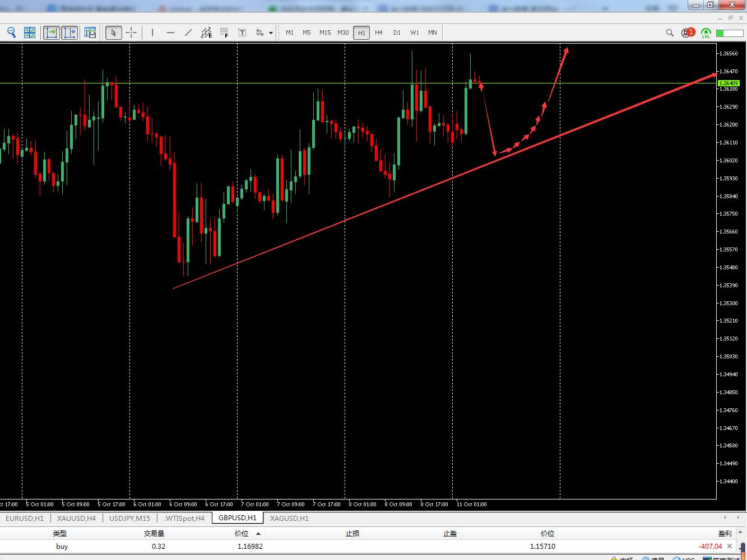Select the trendline drawing tool
Image resolution: width=747 pixels, height=560 pixels.
pos(188,32)
